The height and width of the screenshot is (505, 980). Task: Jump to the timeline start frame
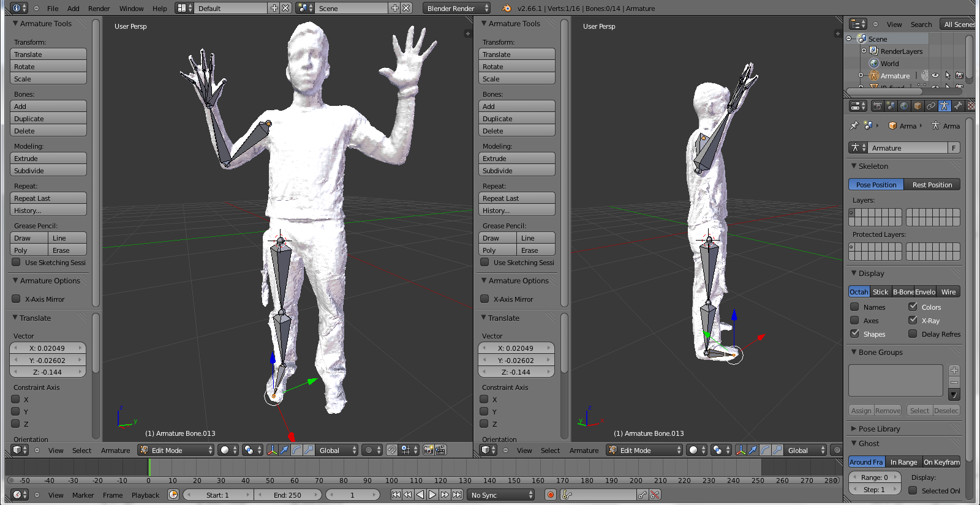click(x=396, y=495)
